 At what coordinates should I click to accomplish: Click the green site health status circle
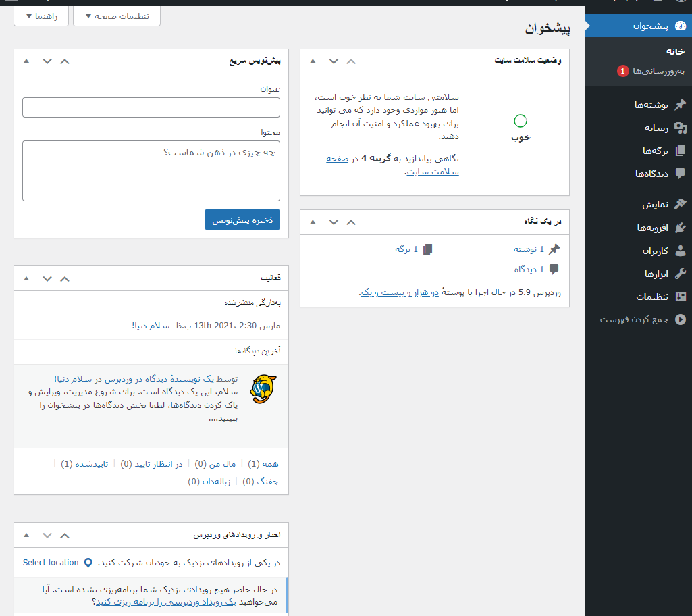[x=521, y=120]
